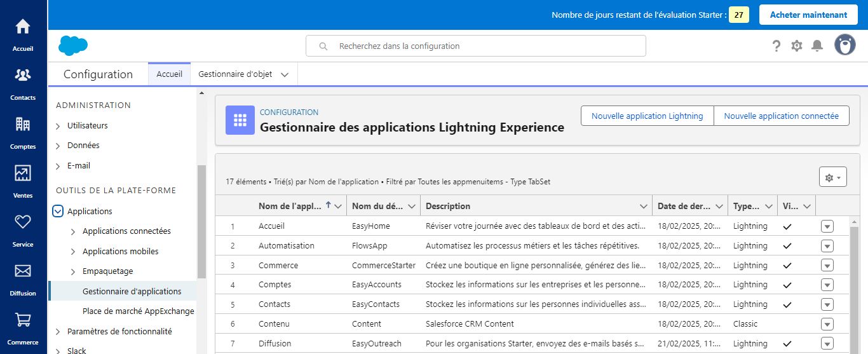Click the EasyOutreach cell

[377, 343]
